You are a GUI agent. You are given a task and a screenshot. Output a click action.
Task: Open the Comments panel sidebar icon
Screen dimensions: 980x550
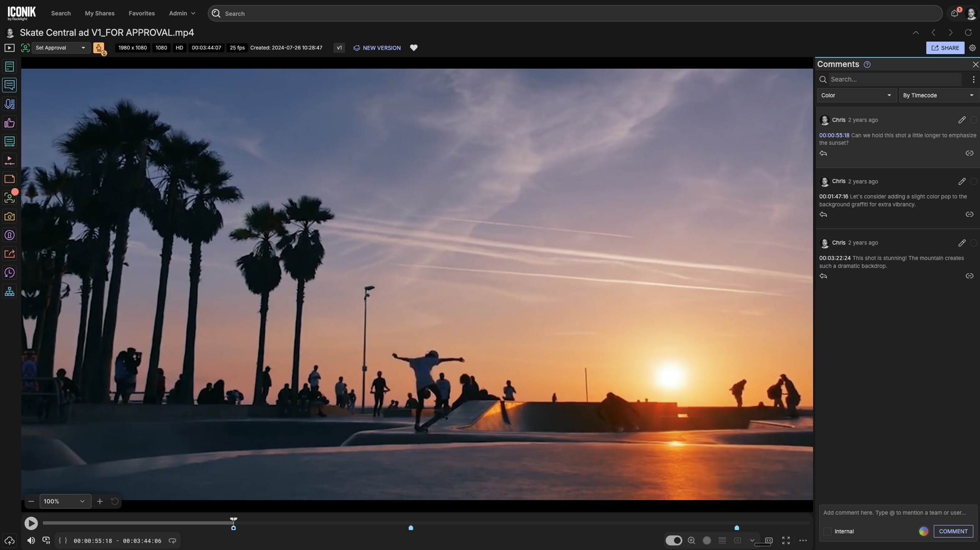point(10,85)
